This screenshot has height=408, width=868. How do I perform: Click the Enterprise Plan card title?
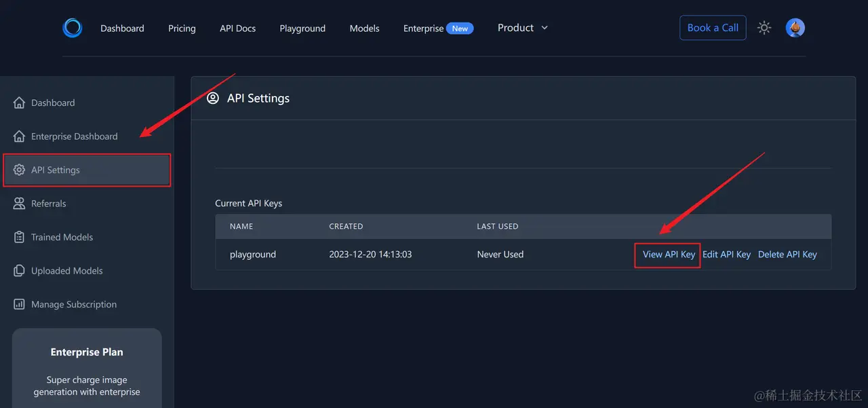87,352
